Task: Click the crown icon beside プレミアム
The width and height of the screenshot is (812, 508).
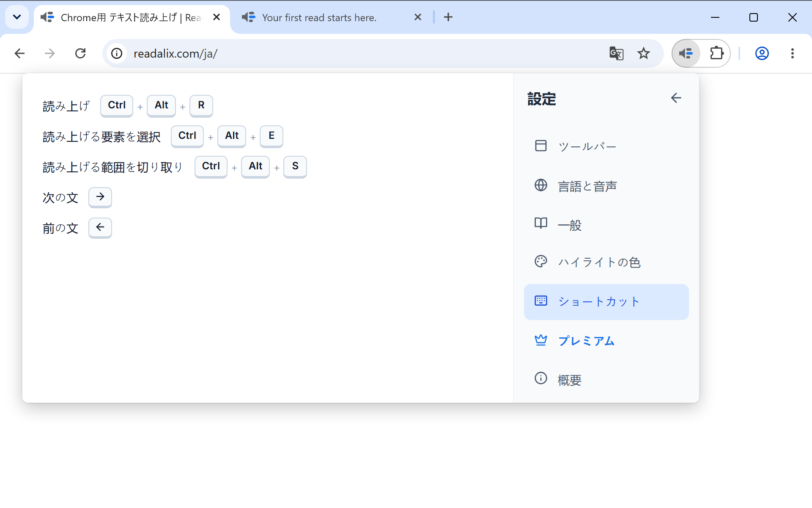Action: [540, 340]
